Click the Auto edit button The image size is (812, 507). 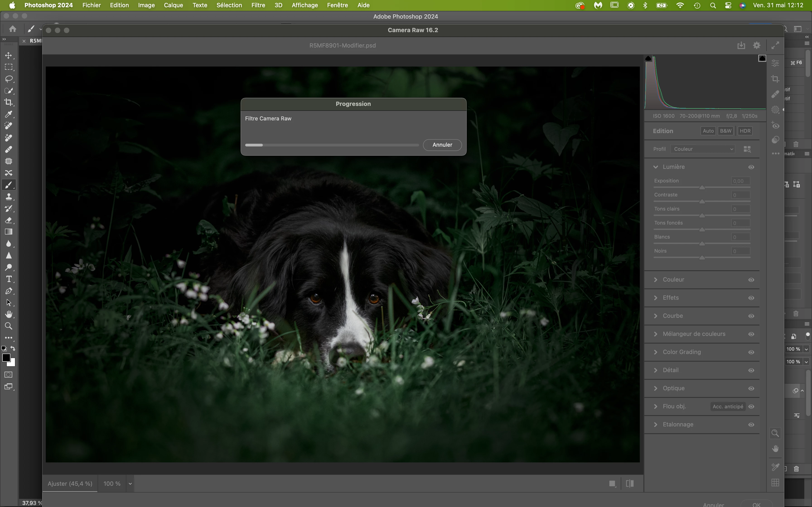(708, 131)
